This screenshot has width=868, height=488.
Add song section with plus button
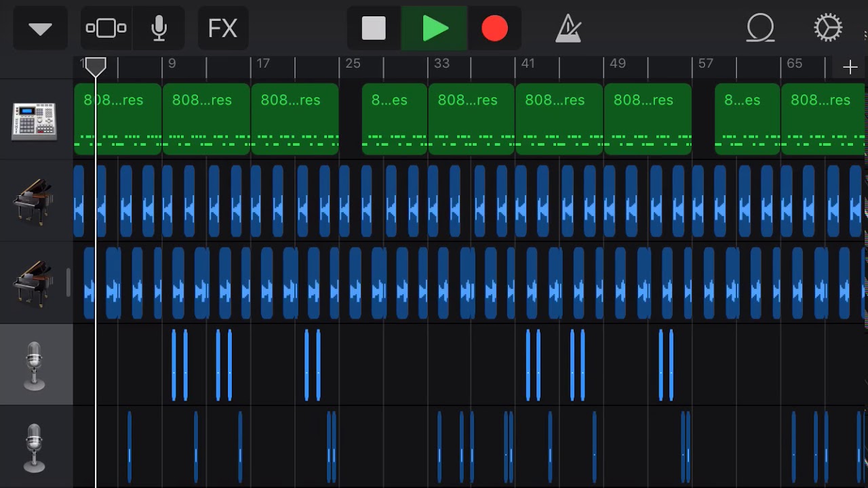850,67
